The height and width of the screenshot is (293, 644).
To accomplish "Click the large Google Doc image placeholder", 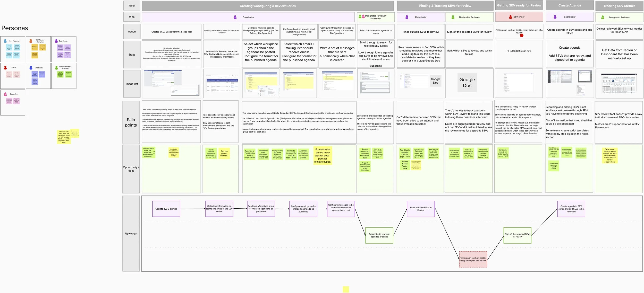I will [x=467, y=83].
